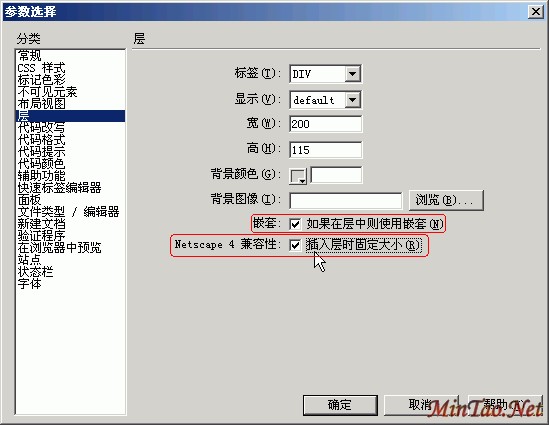Click the 高 height input field
This screenshot has height=425, width=549.
[326, 150]
